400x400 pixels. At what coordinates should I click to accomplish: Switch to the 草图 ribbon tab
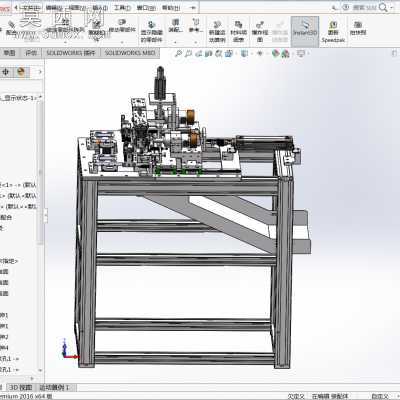pyautogui.click(x=9, y=53)
